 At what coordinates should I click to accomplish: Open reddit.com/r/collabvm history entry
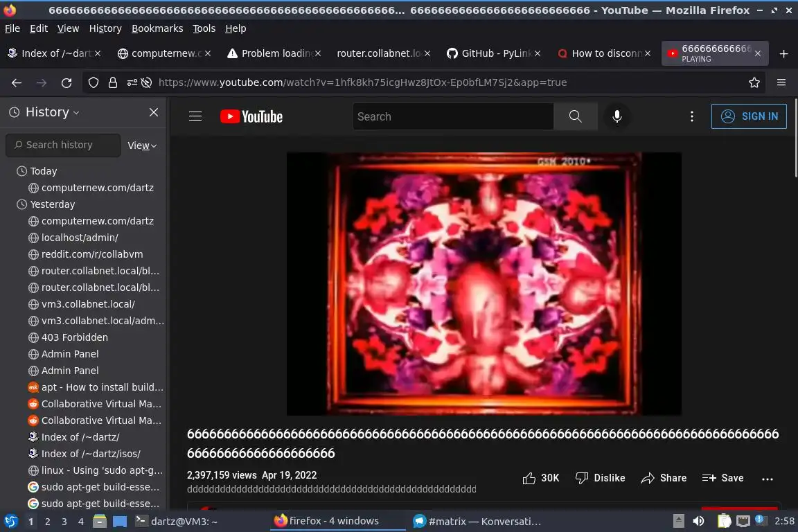pyautogui.click(x=92, y=254)
